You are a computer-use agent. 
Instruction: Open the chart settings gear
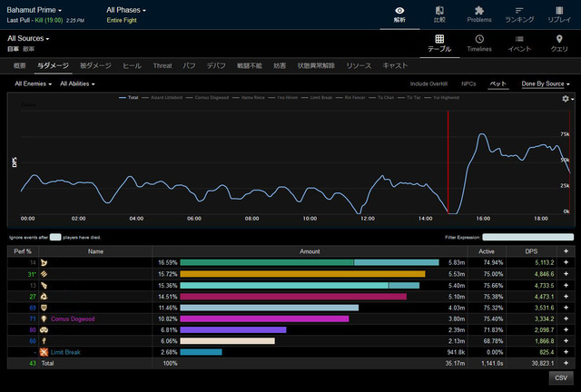(x=566, y=99)
